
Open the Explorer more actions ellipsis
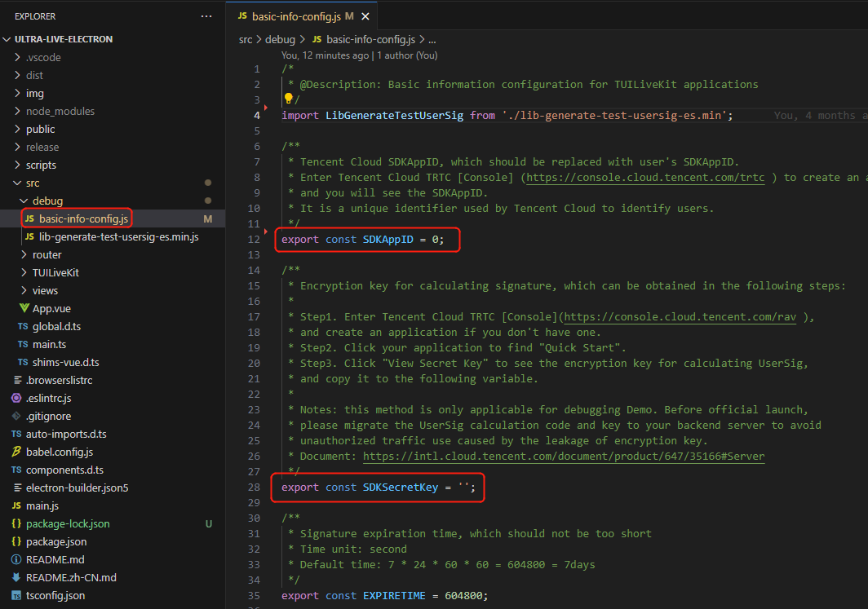[x=206, y=16]
